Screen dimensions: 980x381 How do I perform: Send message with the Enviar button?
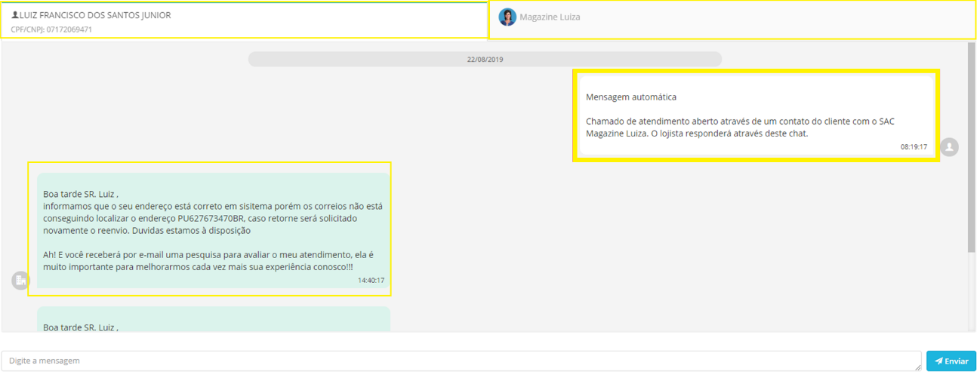[951, 361]
